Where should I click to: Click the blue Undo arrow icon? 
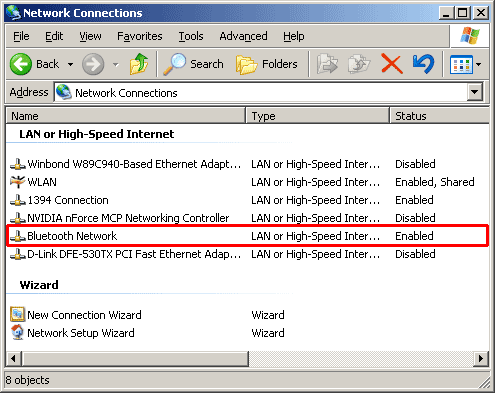[x=423, y=64]
